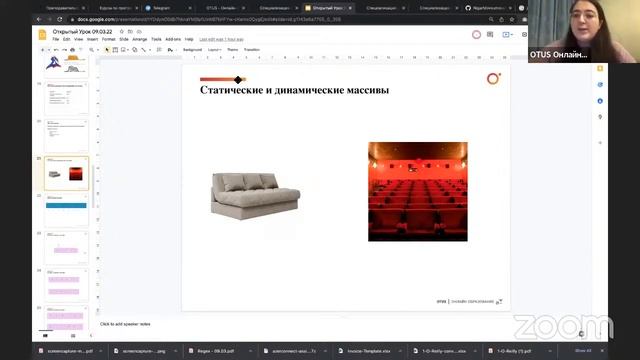
Task: Open the zoom dropdown arrow
Action: point(98,50)
